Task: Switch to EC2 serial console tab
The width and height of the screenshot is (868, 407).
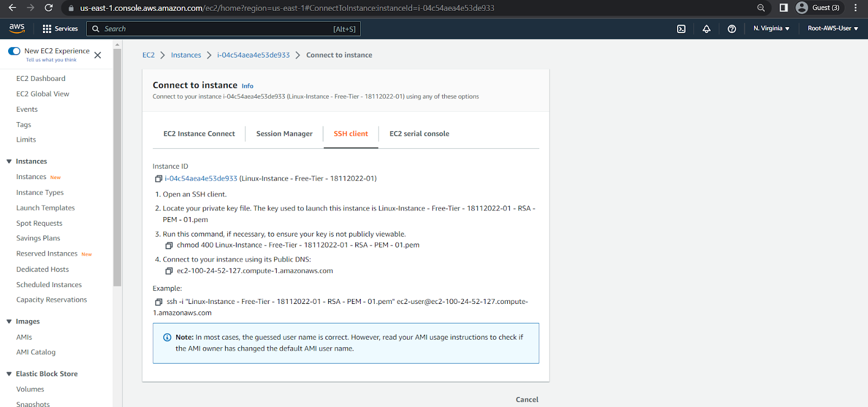Action: point(419,133)
